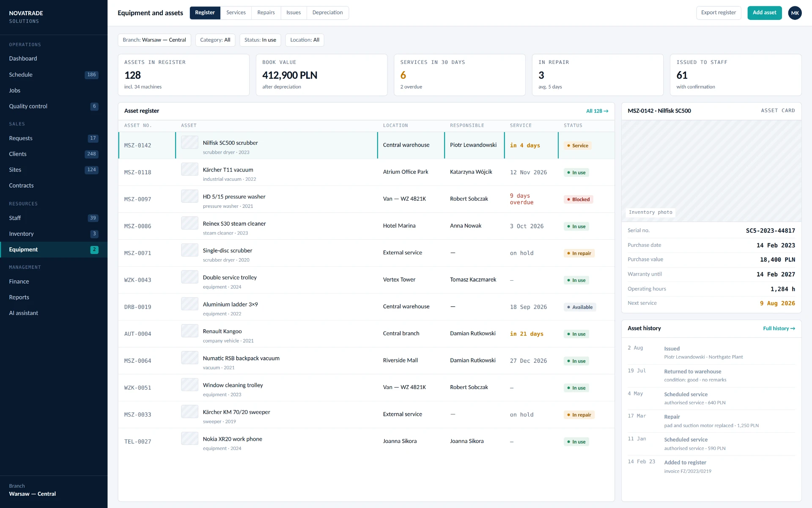Click the Equipment badge showing 2
The height and width of the screenshot is (508, 812).
tap(94, 250)
